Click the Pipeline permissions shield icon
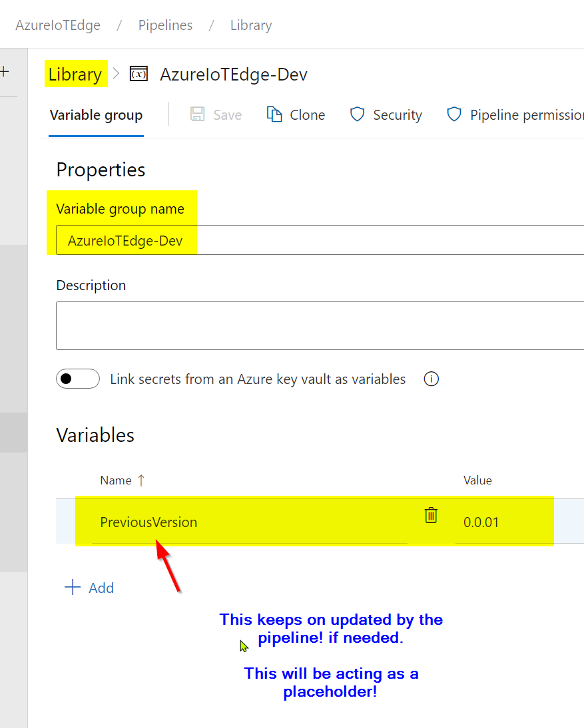Image resolution: width=584 pixels, height=728 pixels. [454, 114]
